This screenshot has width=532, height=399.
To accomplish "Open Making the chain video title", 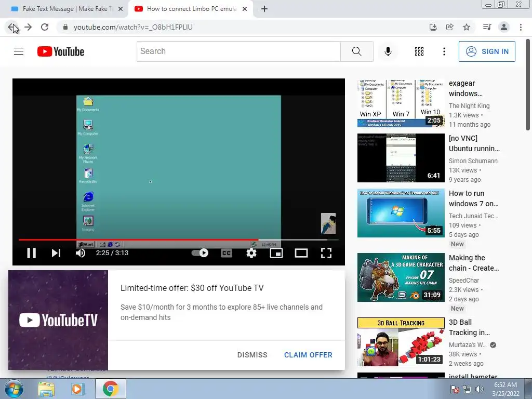I will (474, 263).
